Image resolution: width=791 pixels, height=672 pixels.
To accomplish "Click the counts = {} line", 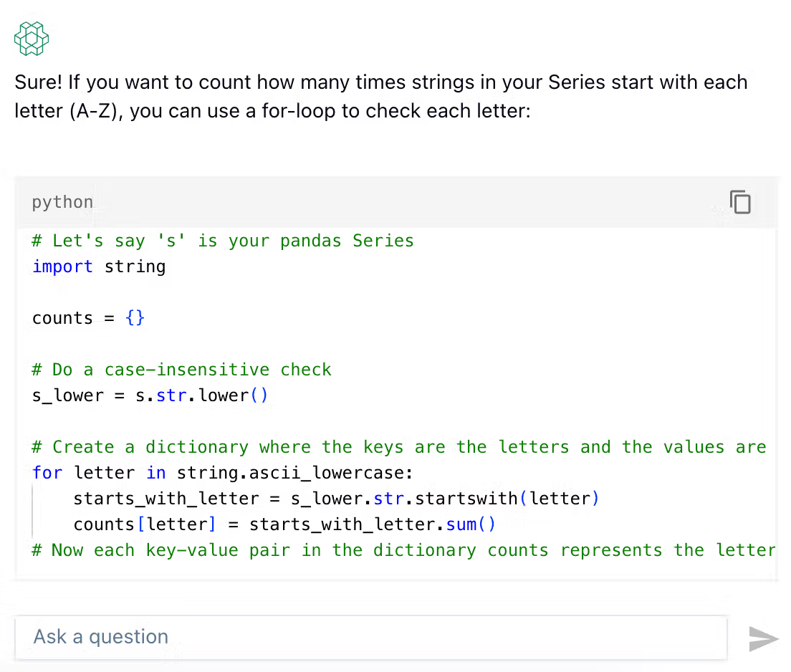I will (88, 318).
